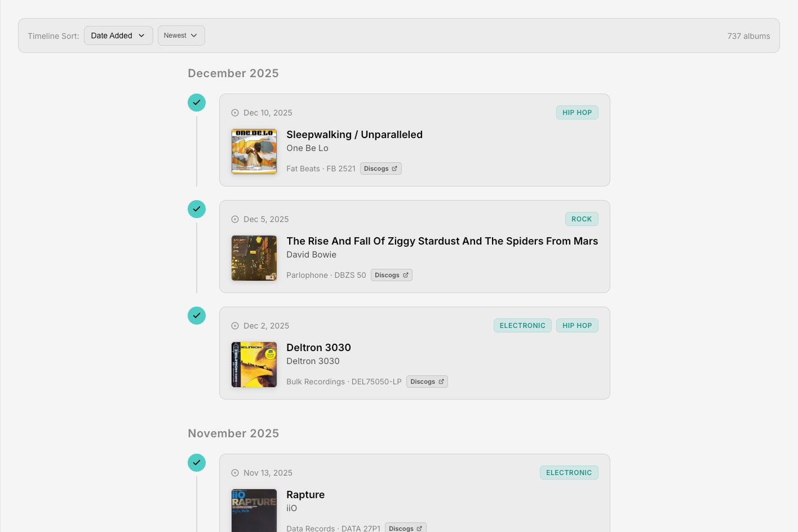Open Discogs link for Deltron 3030

427,382
